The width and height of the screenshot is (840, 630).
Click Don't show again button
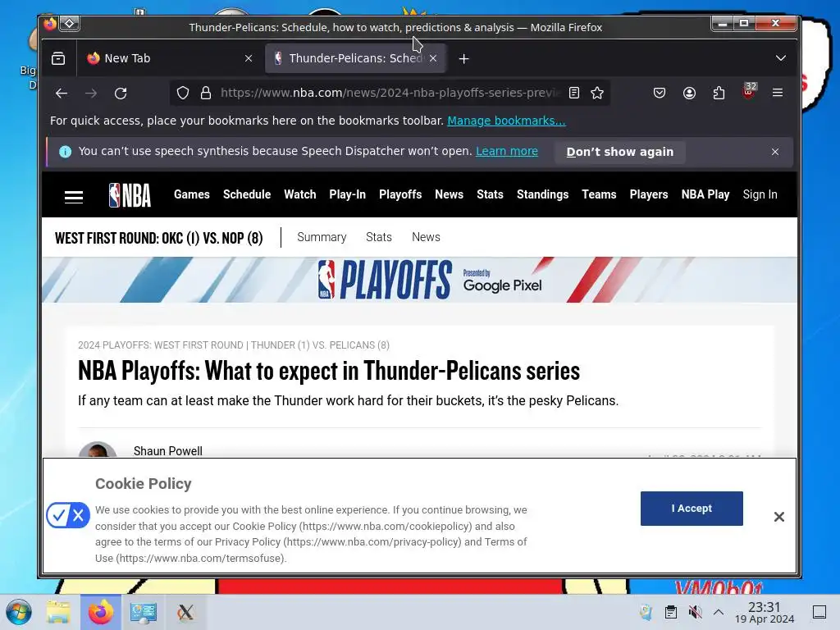click(x=620, y=152)
